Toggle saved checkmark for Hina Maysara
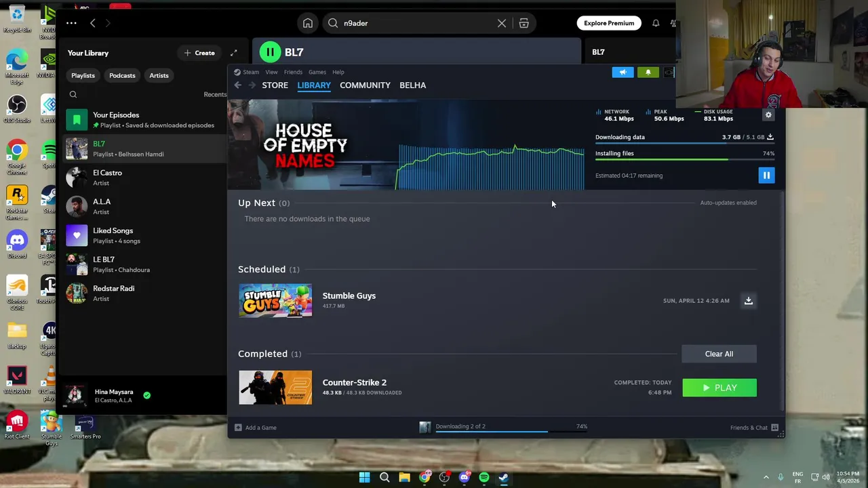Image resolution: width=868 pixels, height=488 pixels. 147,395
